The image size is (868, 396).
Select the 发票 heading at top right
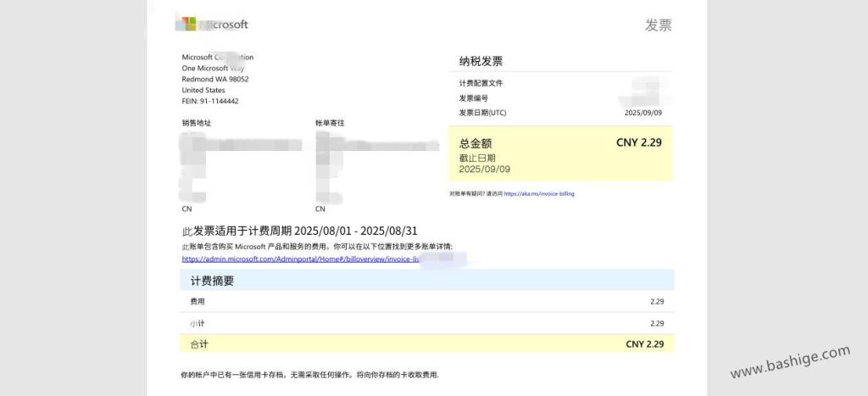pyautogui.click(x=658, y=25)
